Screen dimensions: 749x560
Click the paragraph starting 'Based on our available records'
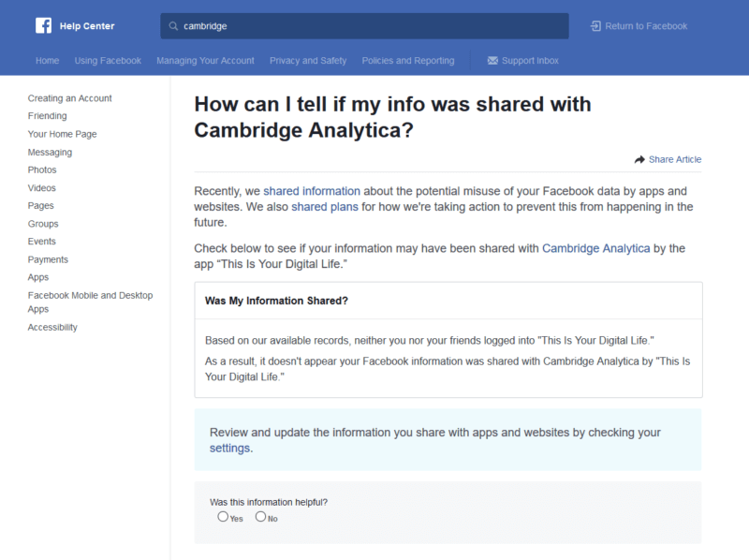pos(430,341)
